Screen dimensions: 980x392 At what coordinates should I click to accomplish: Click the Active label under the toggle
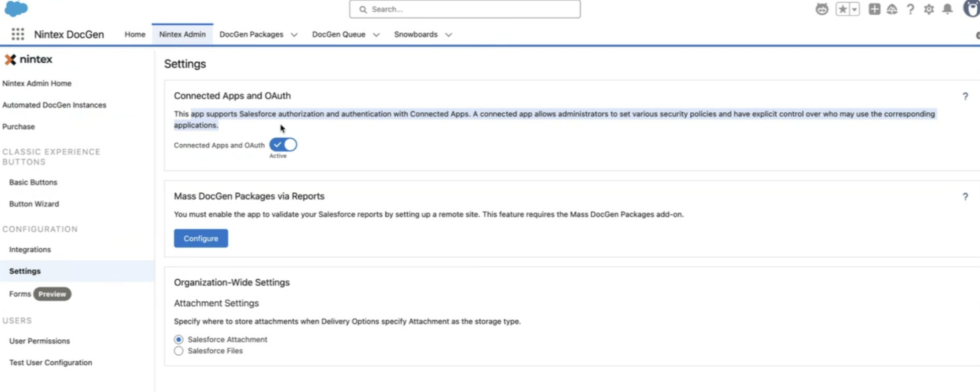[278, 156]
